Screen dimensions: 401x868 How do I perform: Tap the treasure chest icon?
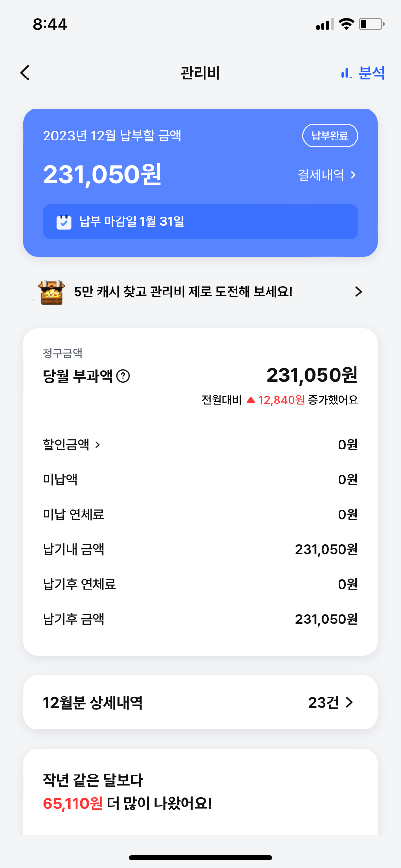coord(52,292)
